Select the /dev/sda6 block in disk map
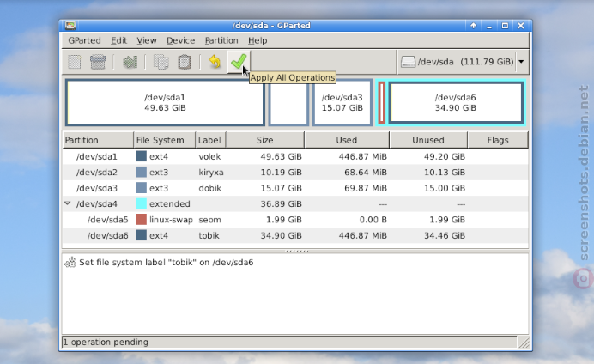This screenshot has width=594, height=364. (x=455, y=102)
